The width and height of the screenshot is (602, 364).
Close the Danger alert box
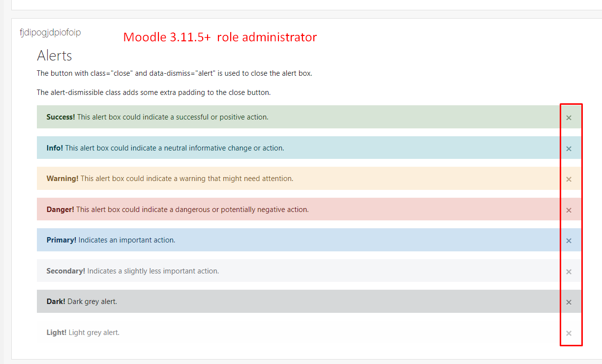point(569,210)
